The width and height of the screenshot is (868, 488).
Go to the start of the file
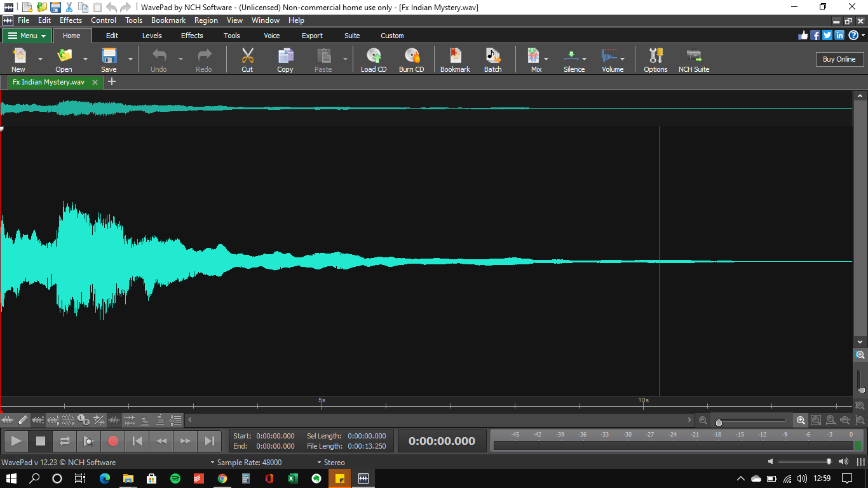point(137,441)
